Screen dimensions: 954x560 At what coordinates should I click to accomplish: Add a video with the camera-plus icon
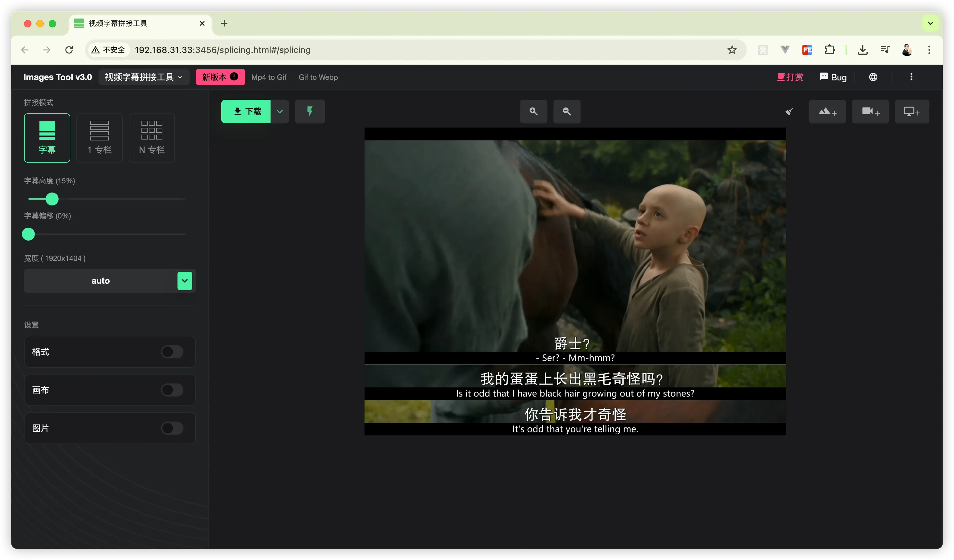[870, 112]
